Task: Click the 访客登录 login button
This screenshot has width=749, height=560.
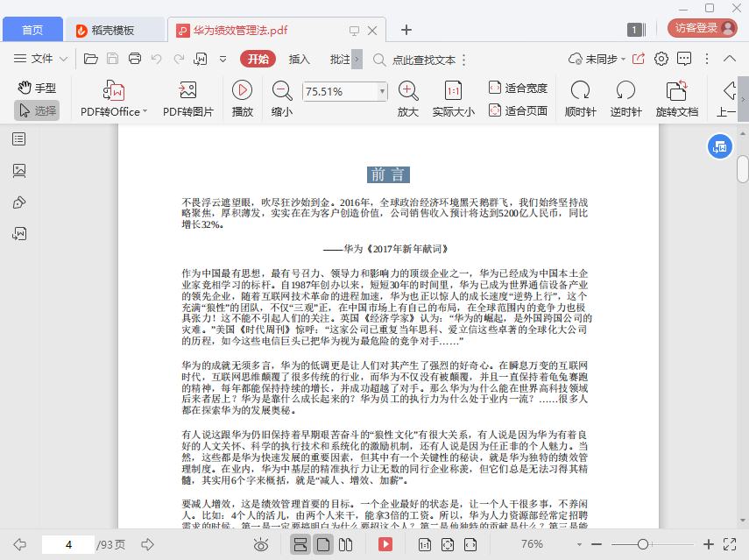Action: pos(703,28)
